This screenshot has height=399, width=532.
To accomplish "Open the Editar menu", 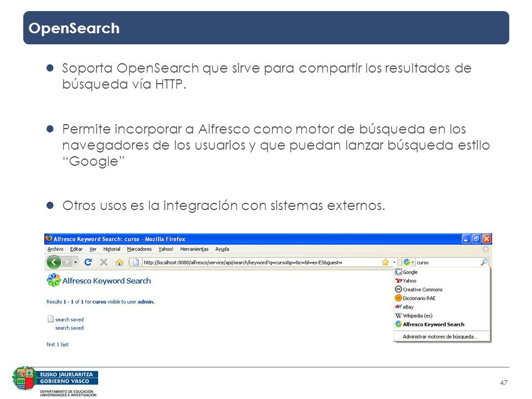I will pyautogui.click(x=76, y=249).
